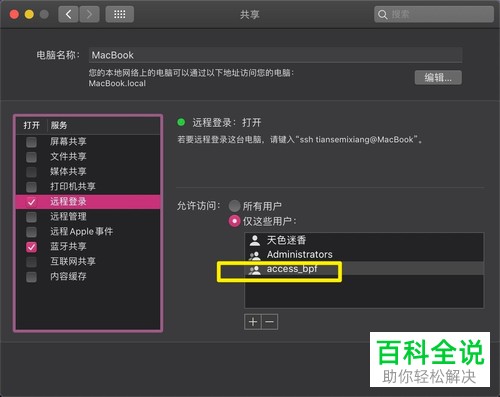The image size is (500, 397).
Task: Enable the 打印机共享 checkbox
Action: [31, 187]
